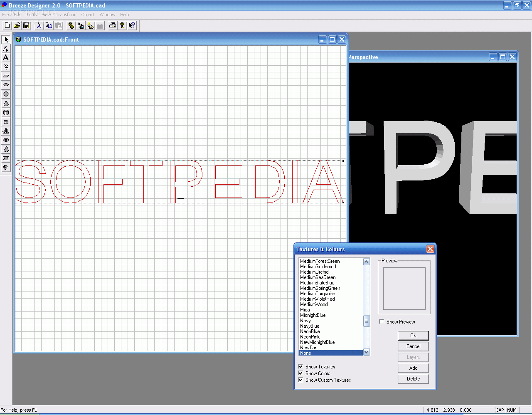Click texture list scrollbar up arrow

click(x=367, y=262)
